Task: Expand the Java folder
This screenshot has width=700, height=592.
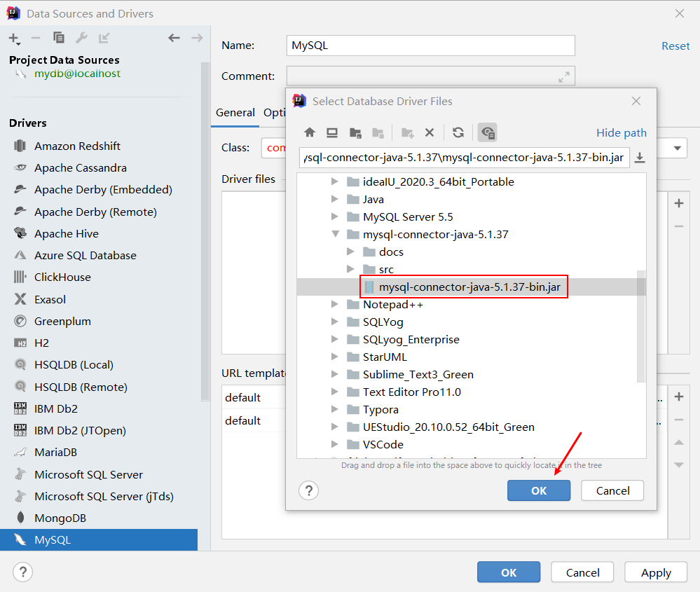Action: click(x=334, y=199)
